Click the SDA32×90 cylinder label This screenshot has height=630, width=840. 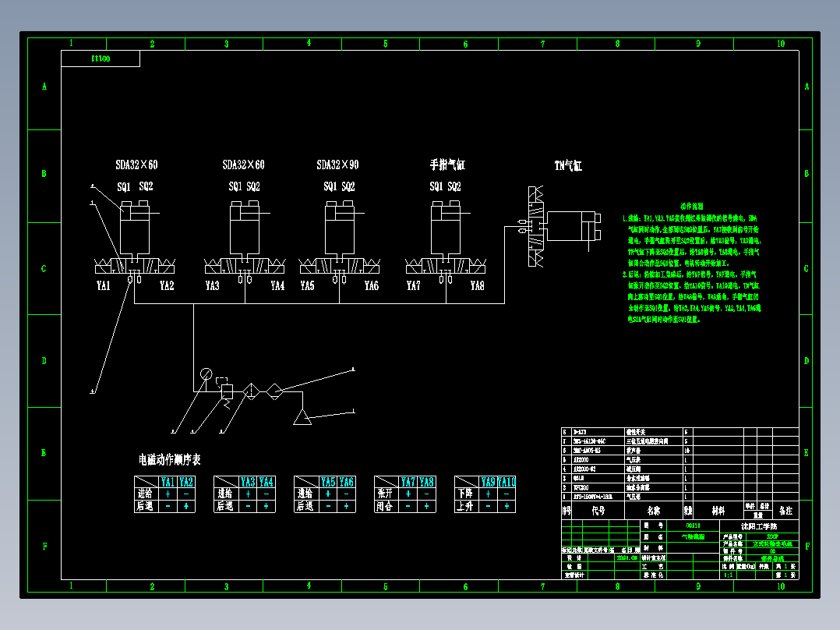[x=337, y=165]
